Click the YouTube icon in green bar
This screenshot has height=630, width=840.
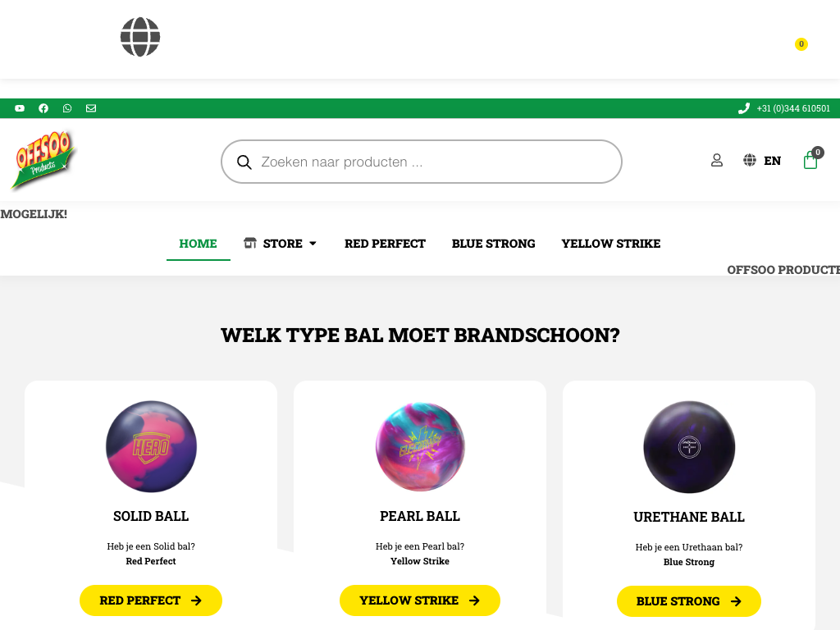[20, 108]
